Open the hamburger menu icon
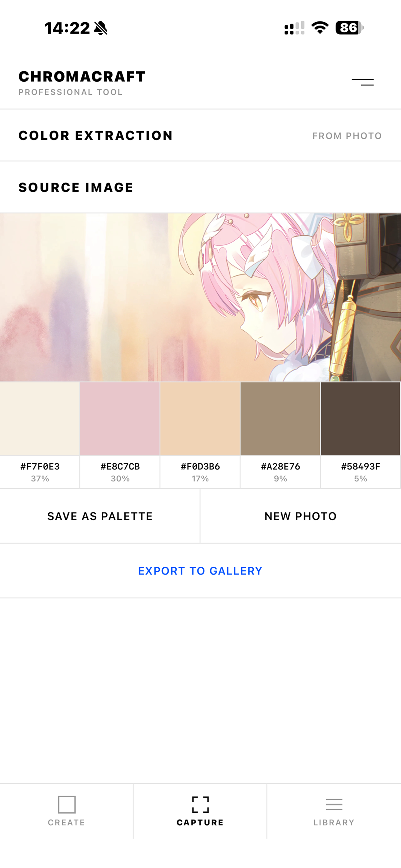 tap(363, 82)
